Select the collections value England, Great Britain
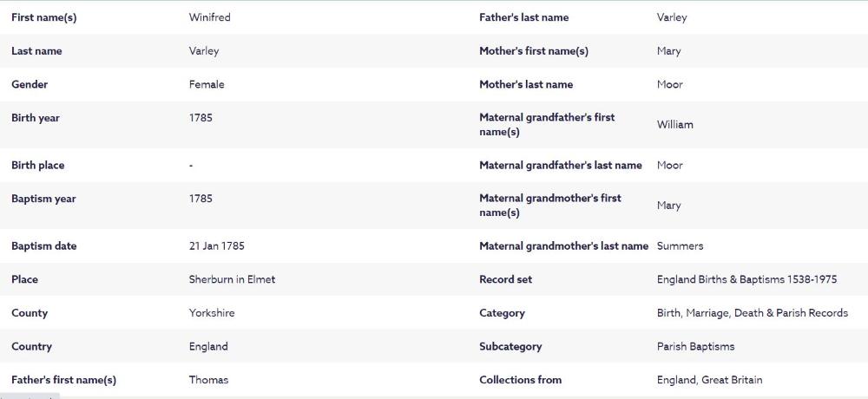Viewport: 868px width, 399px height. [x=709, y=380]
